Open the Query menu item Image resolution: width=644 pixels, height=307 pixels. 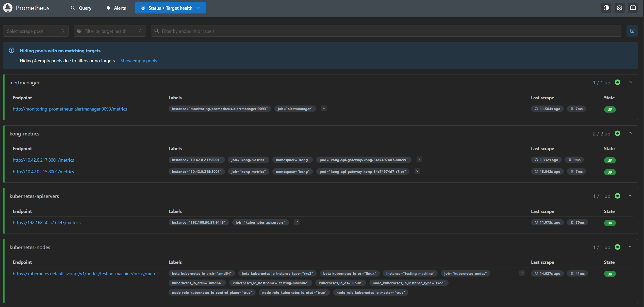pos(81,8)
